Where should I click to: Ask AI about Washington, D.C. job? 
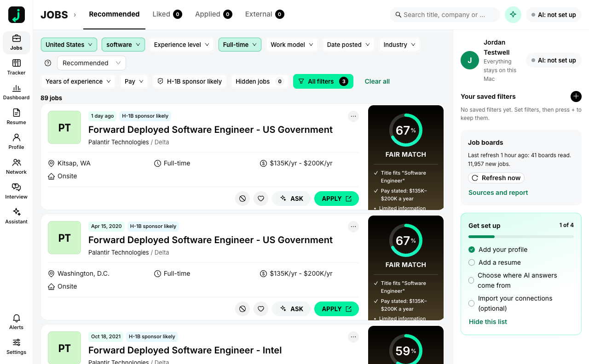291,309
